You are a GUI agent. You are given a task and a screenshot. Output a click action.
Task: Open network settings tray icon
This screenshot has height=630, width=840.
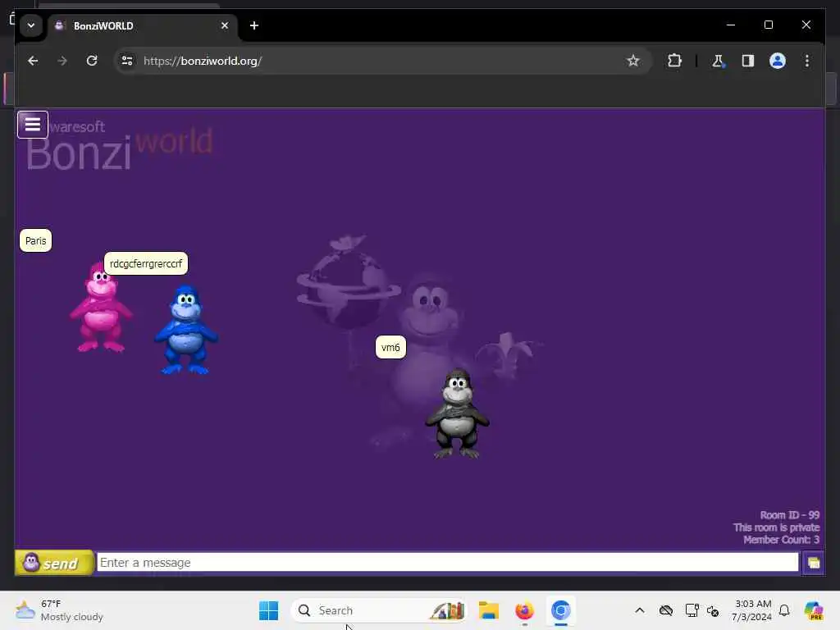tap(692, 610)
